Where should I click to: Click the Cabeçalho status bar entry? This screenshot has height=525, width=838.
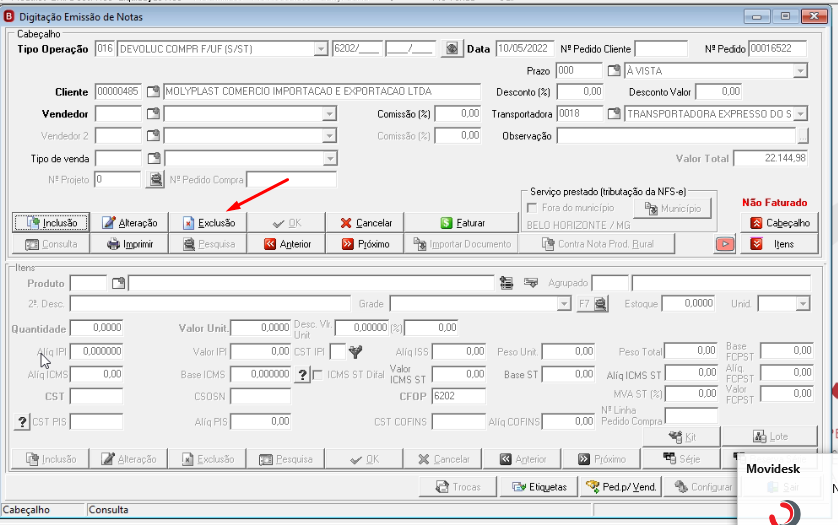[x=26, y=509]
